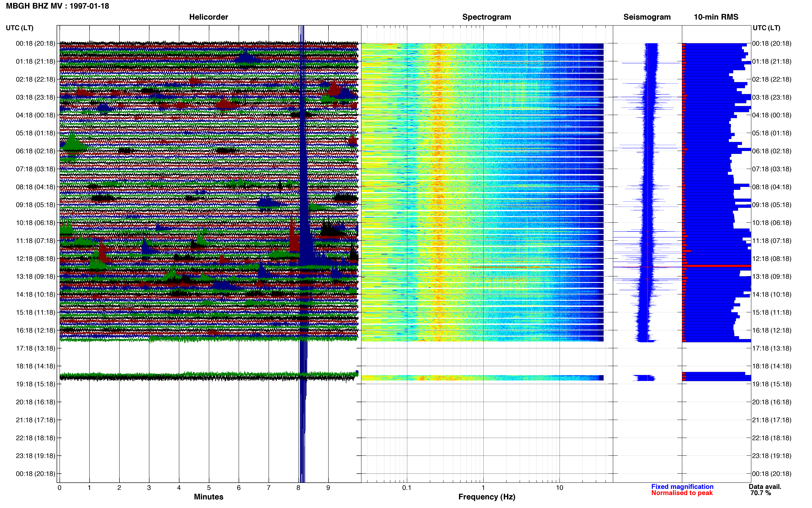The width and height of the screenshot is (812, 508).
Task: Select the 10-min RMS panel heading
Action: 716,17
